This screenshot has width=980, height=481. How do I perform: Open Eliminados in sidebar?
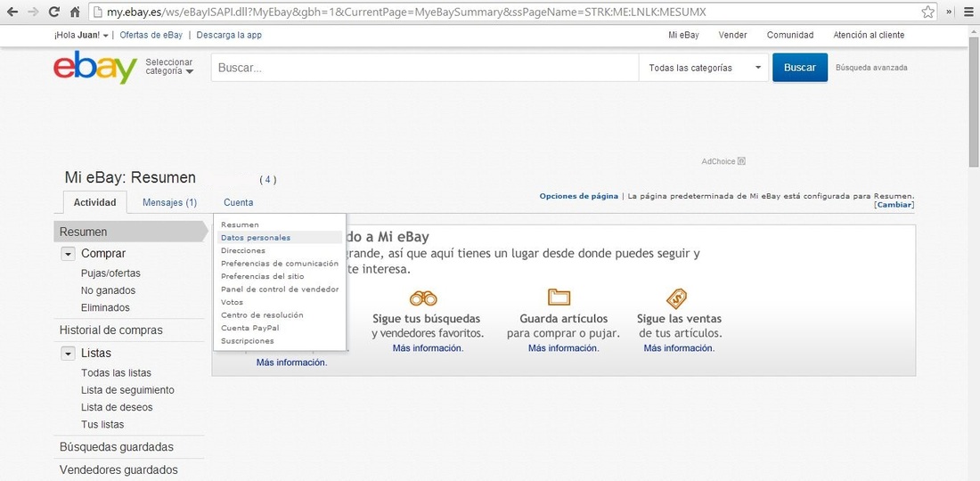tap(105, 308)
